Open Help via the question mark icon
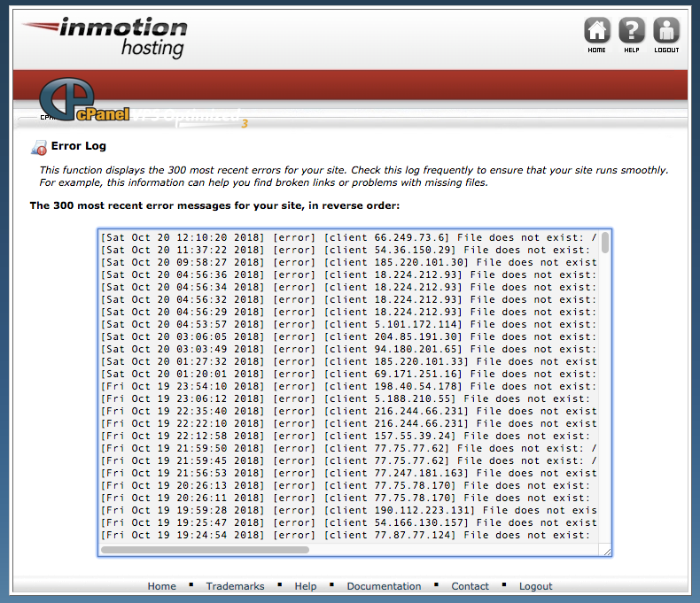This screenshot has width=700, height=603. 631,32
